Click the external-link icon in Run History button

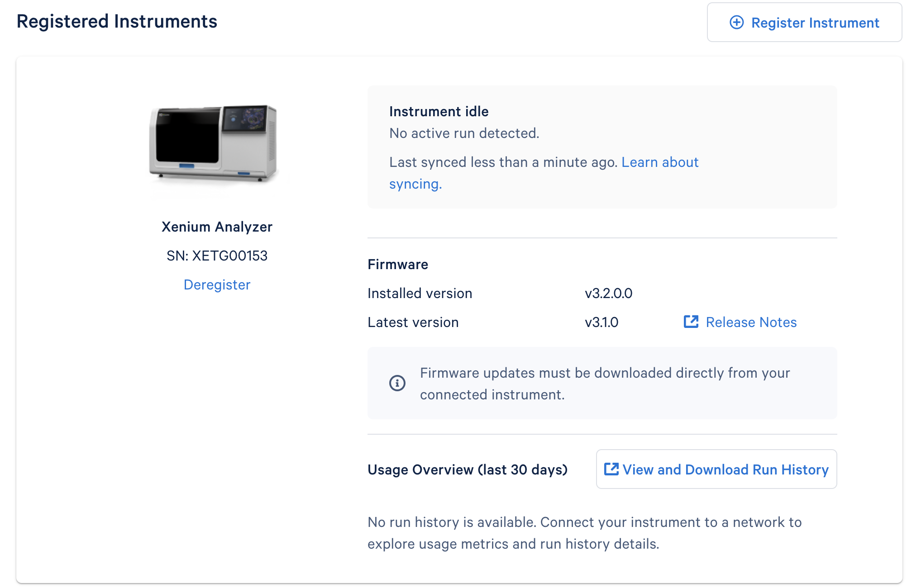[611, 469]
